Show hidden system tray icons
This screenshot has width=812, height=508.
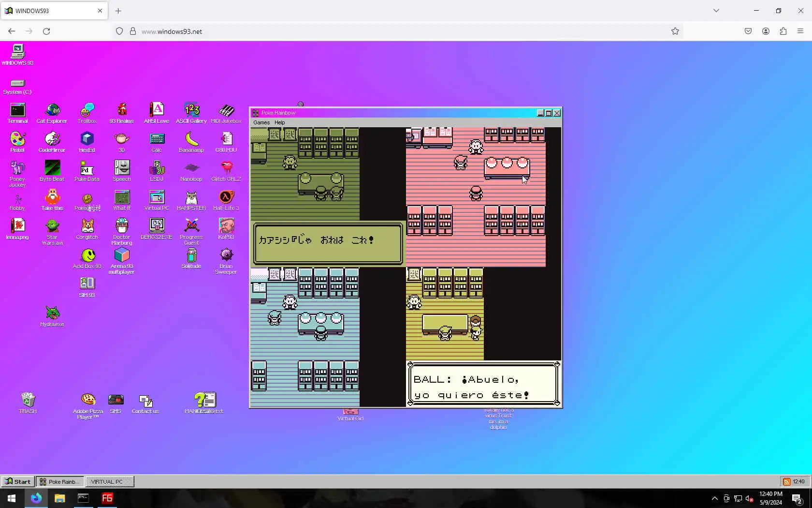(715, 498)
